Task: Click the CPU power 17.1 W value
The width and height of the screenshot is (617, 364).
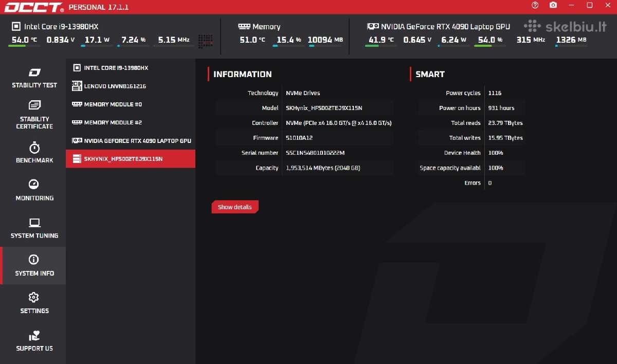Action: click(x=97, y=40)
